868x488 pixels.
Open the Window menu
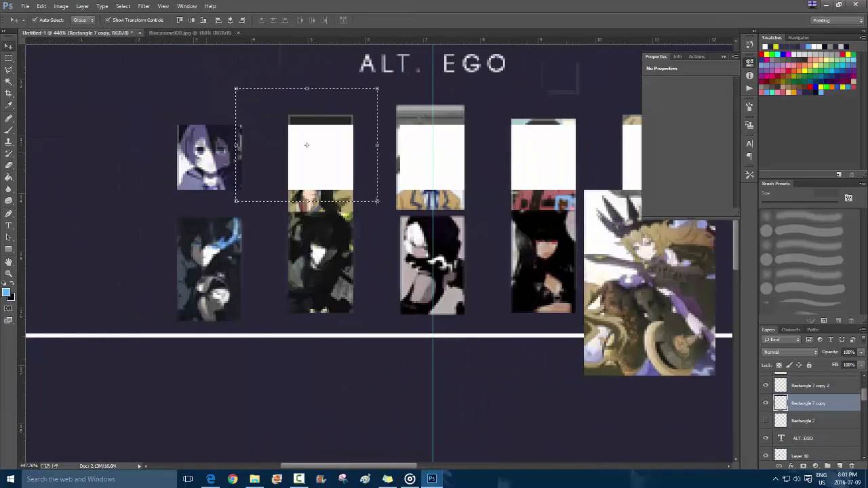coord(187,6)
